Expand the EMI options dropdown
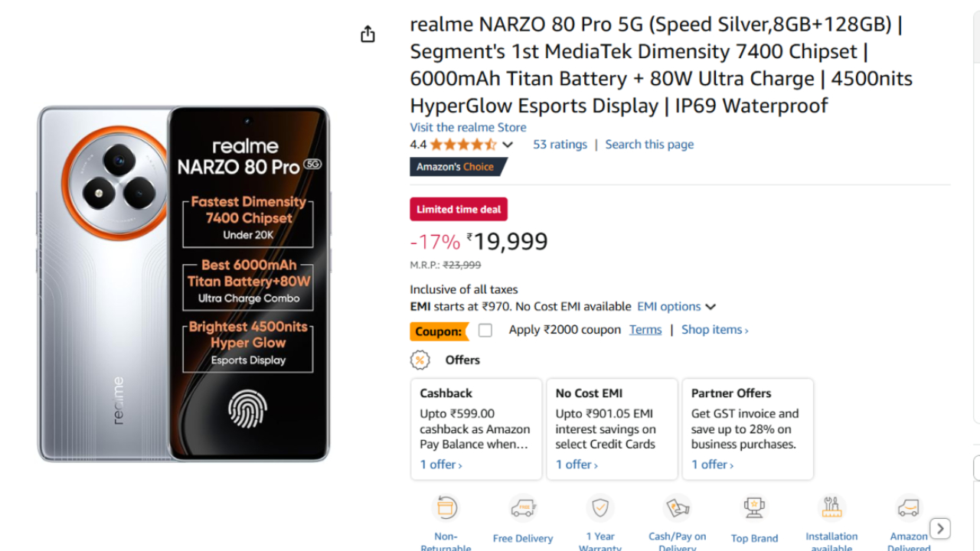Screen dimensions: 980x551 (x=677, y=307)
